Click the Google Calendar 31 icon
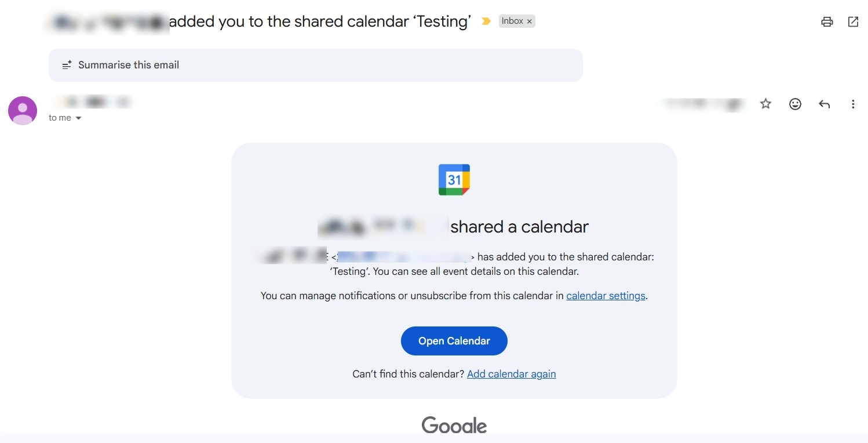 point(454,180)
